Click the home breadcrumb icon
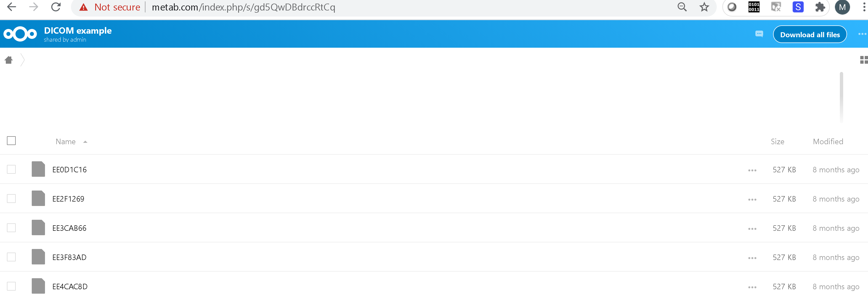This screenshot has width=868, height=300. (x=9, y=60)
